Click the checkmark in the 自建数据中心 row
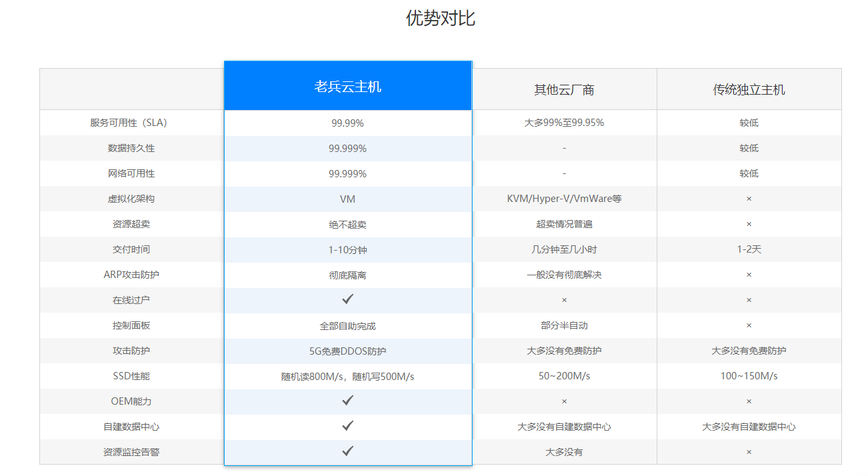Viewport: 868px width, 476px height. 347,426
